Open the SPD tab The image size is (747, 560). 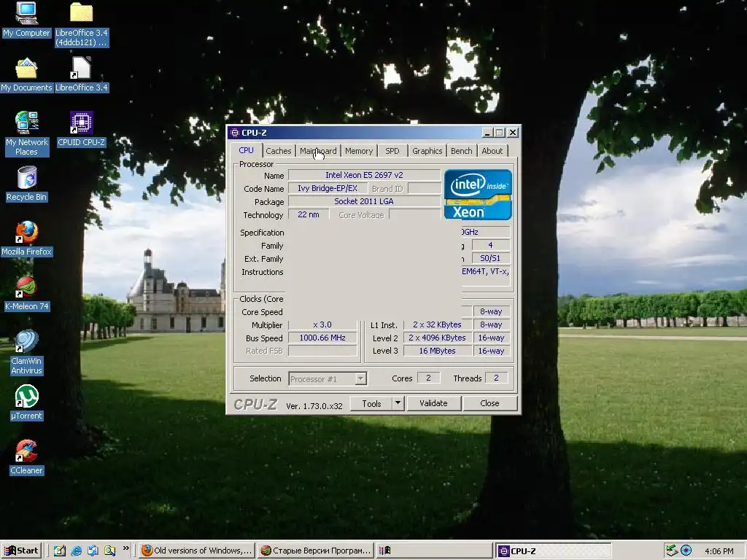tap(392, 151)
